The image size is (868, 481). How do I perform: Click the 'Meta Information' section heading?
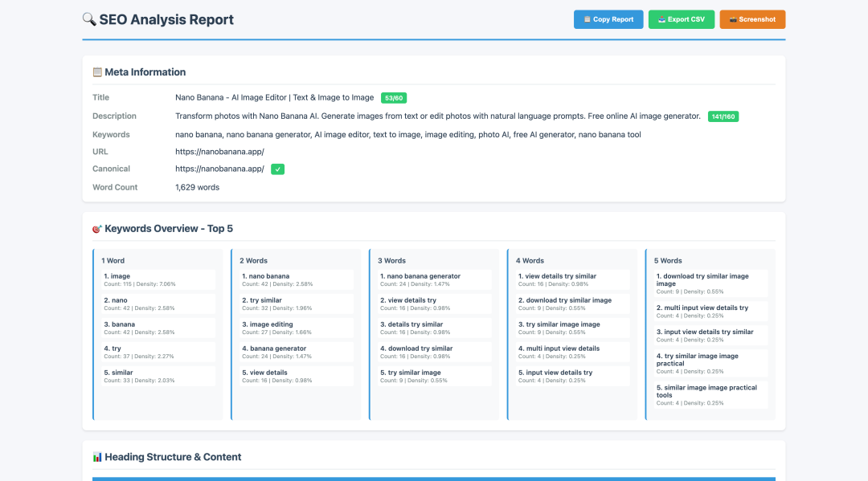point(145,72)
